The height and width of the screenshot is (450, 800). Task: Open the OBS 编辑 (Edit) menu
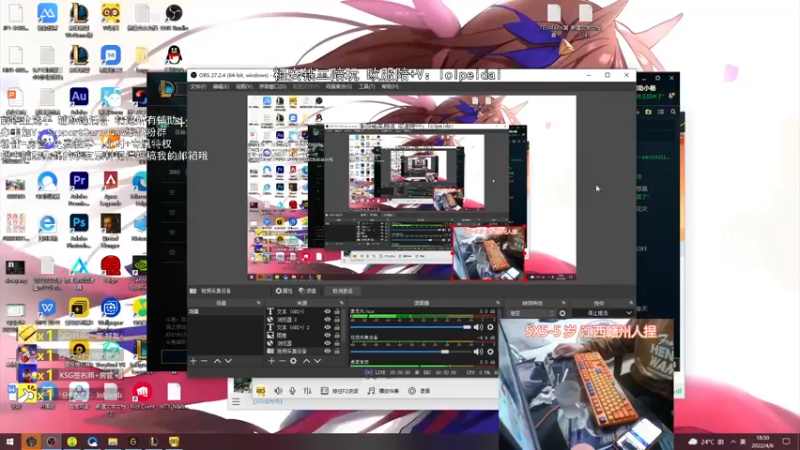(220, 87)
